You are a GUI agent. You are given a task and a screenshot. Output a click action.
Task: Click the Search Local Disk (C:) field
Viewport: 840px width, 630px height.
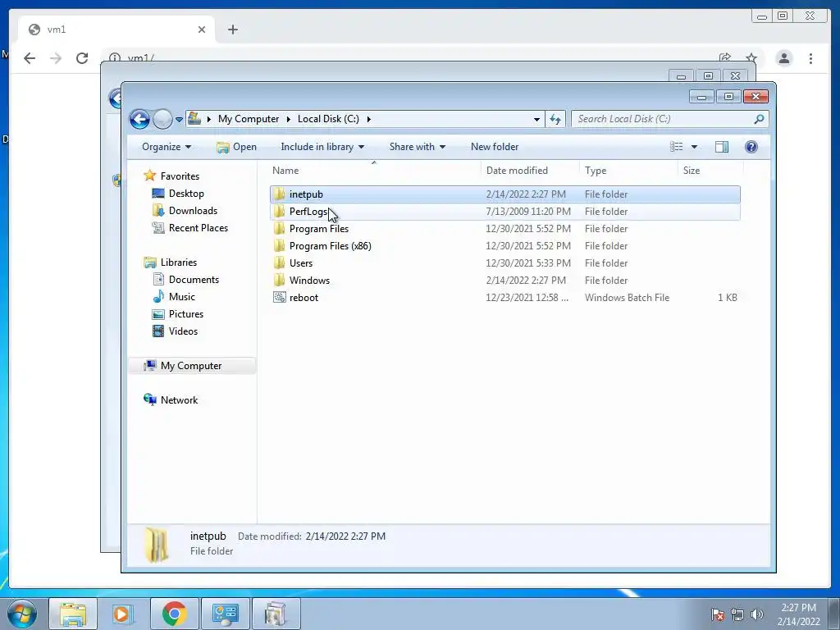tap(663, 119)
